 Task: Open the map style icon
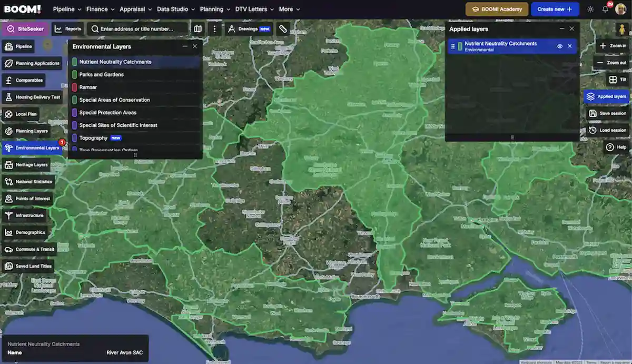tap(197, 29)
